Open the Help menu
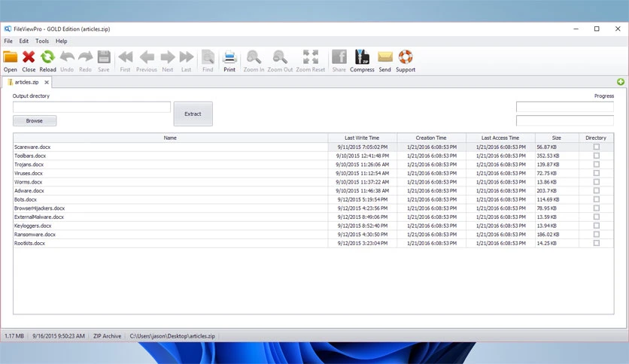The image size is (629, 364). [x=62, y=41]
